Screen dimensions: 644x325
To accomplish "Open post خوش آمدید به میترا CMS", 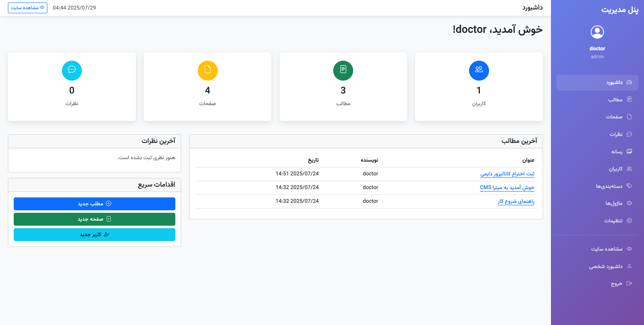I will [x=507, y=188].
